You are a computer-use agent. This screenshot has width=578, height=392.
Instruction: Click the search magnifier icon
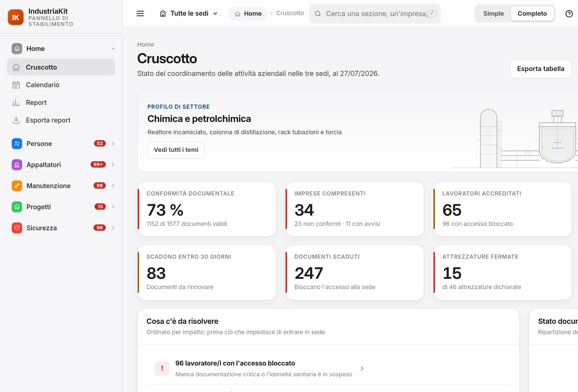point(317,14)
